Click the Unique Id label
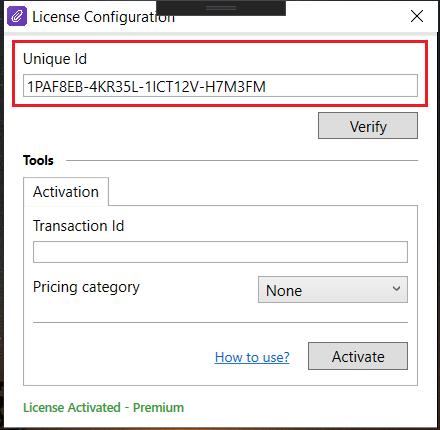The width and height of the screenshot is (440, 430). 55,59
